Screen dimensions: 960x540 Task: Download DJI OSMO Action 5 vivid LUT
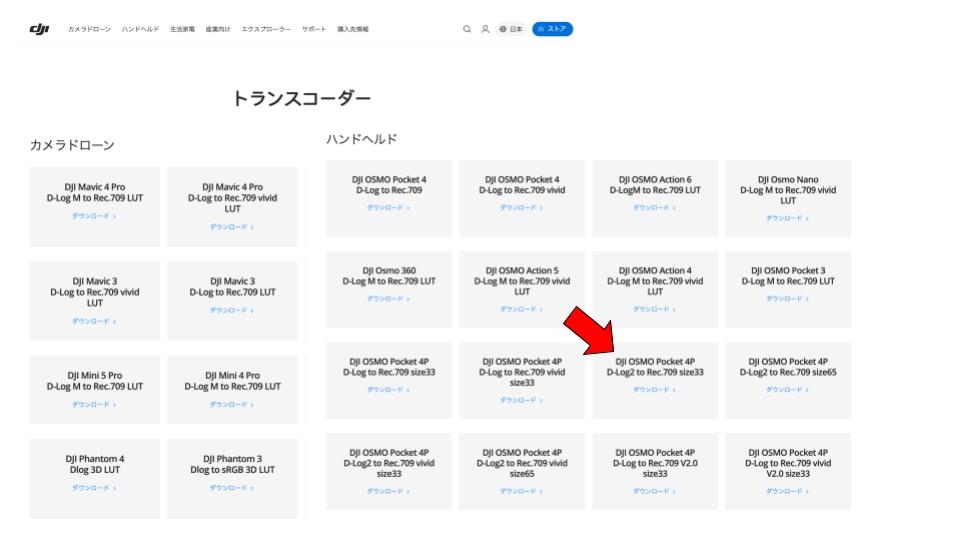point(522,309)
